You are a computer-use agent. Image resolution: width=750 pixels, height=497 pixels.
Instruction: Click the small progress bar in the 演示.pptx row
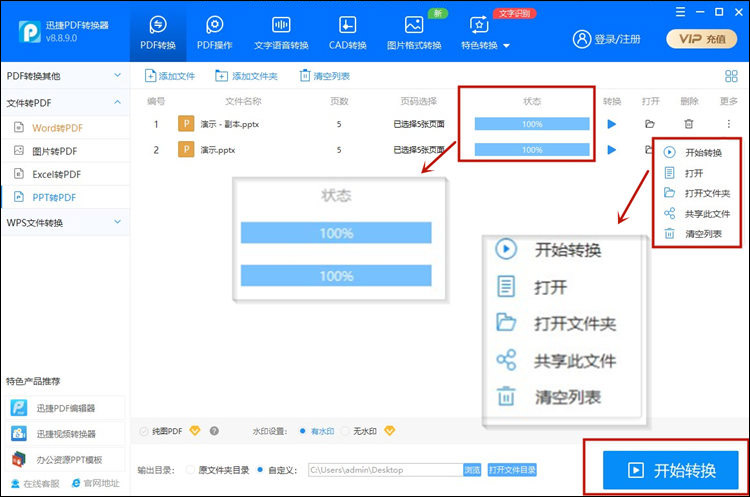pos(532,150)
